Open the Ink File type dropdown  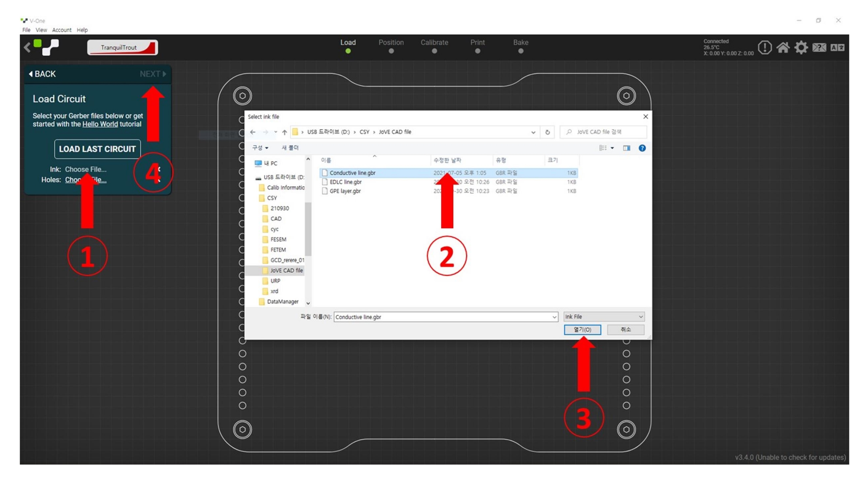point(603,317)
